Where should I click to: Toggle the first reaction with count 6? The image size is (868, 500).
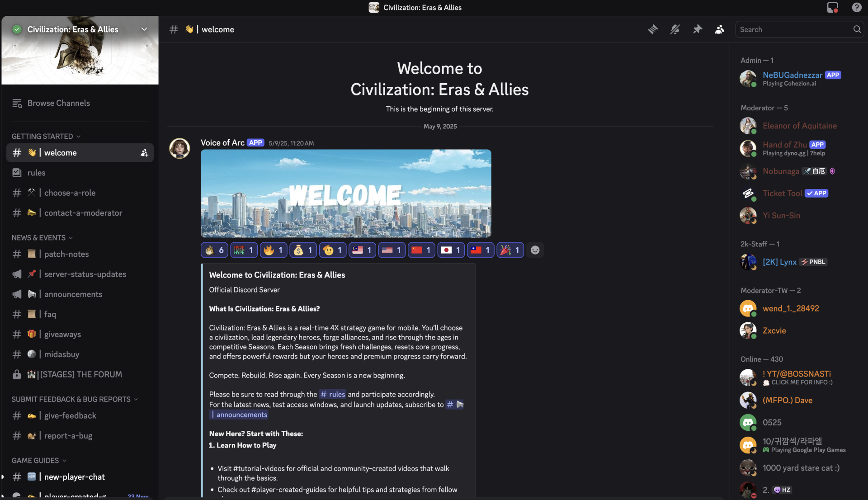215,250
